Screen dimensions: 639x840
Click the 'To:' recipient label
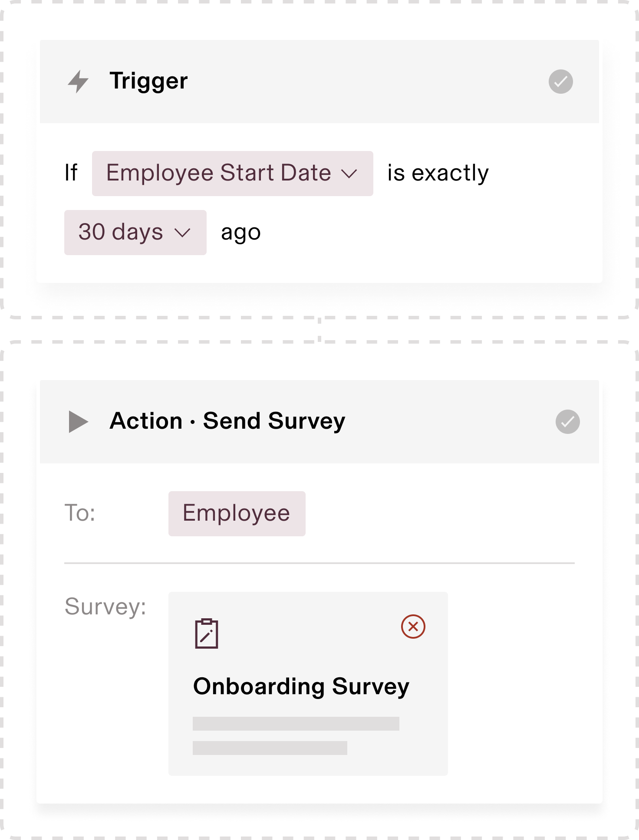(80, 513)
